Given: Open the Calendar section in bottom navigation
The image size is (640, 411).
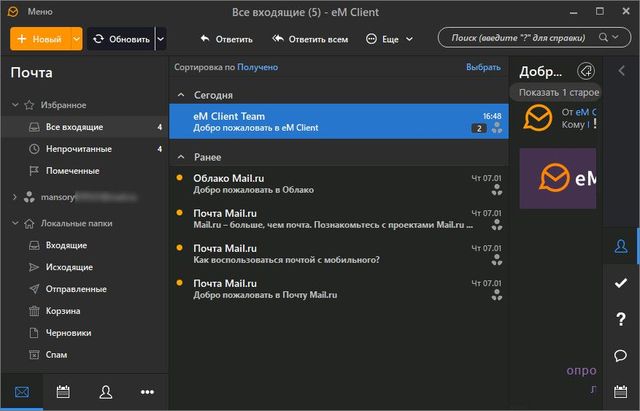Looking at the screenshot, I should click(x=63, y=391).
